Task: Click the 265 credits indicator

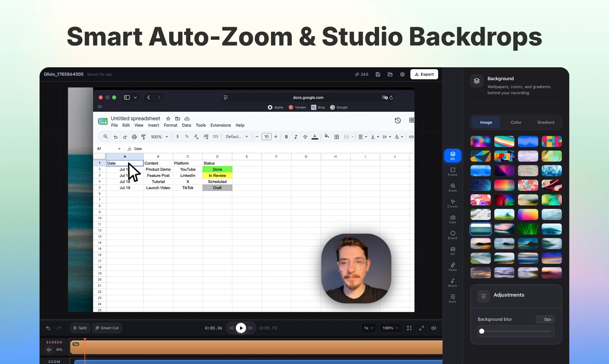Action: pos(362,74)
